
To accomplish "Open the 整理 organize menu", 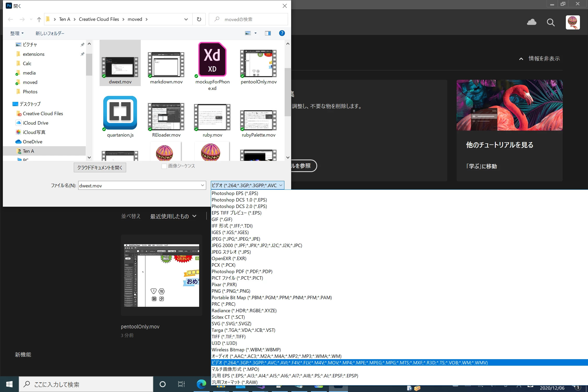I will [x=17, y=33].
